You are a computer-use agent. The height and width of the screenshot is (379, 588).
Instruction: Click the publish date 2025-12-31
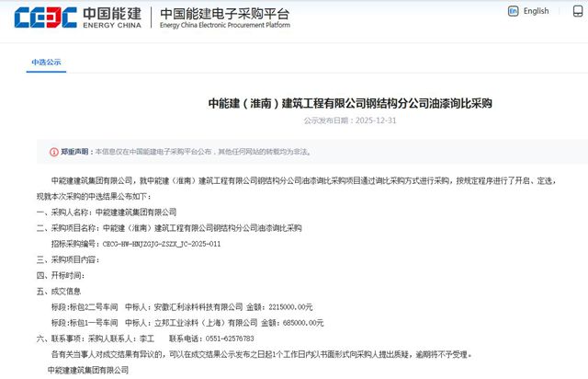pyautogui.click(x=376, y=121)
